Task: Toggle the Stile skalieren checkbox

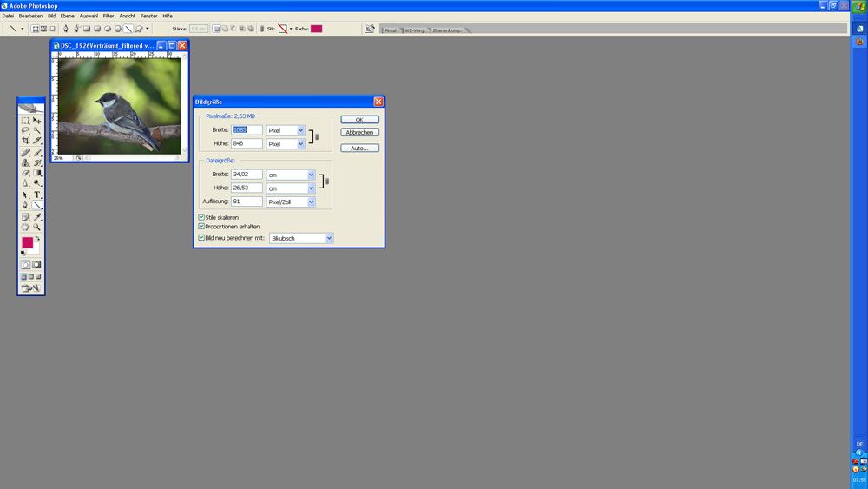Action: coord(201,217)
